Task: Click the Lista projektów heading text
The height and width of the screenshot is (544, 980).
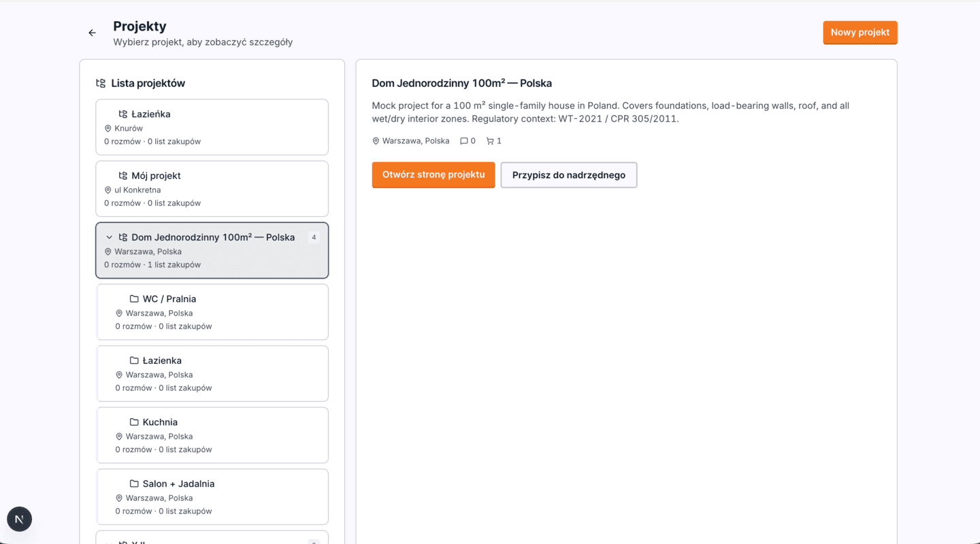Action: [148, 84]
